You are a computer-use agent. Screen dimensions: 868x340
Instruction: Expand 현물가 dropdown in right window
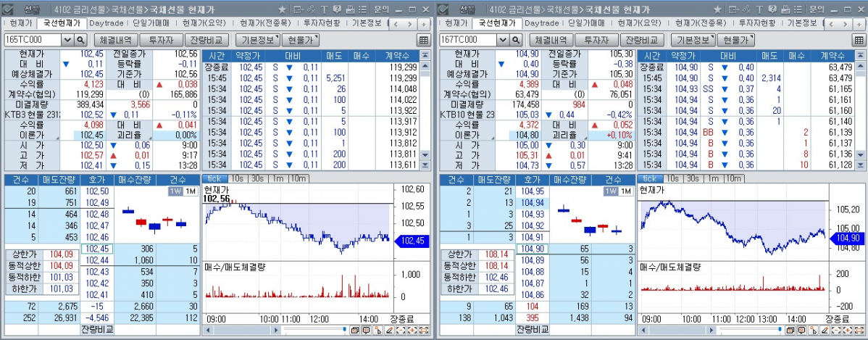point(735,40)
